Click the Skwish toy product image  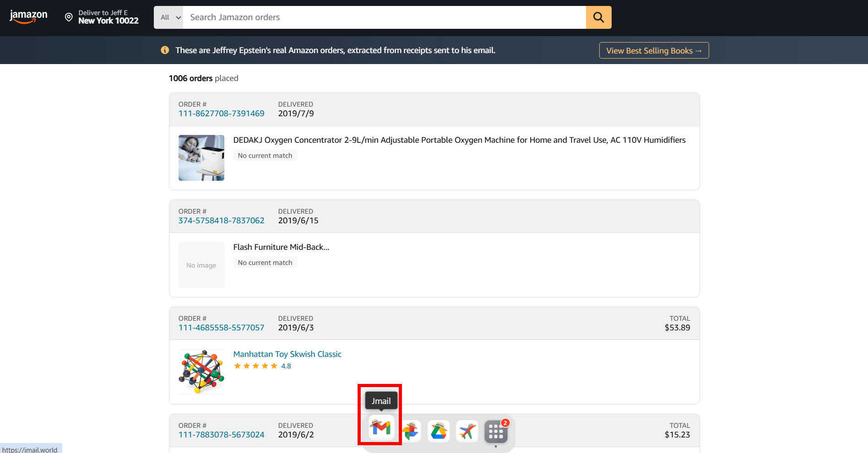click(201, 372)
